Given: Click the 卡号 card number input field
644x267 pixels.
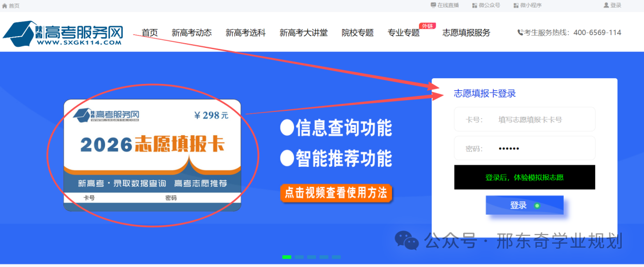Looking at the screenshot, I should (525, 120).
